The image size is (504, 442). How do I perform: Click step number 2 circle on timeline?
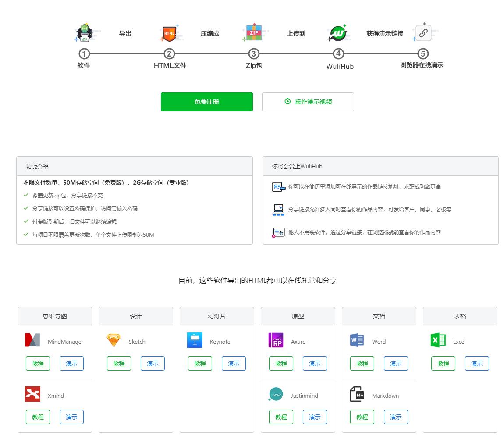click(x=170, y=54)
